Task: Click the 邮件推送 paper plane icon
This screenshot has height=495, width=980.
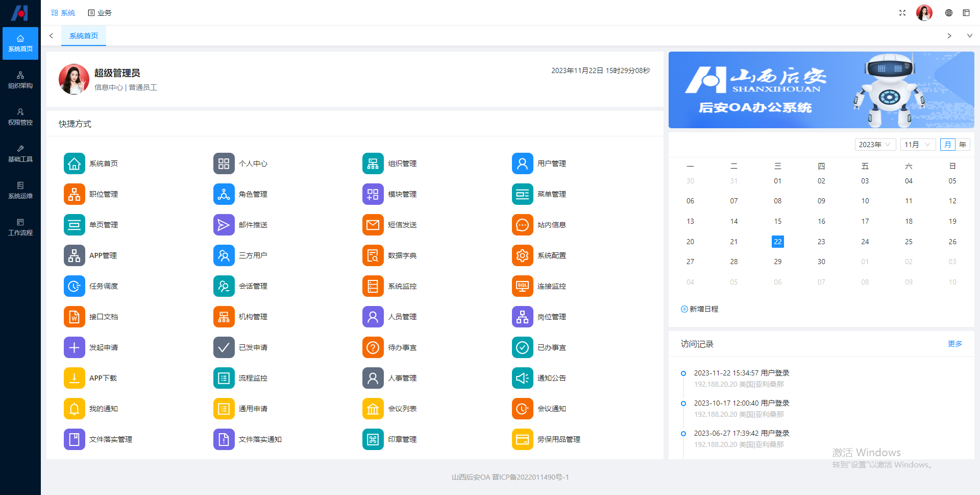Action: coord(224,225)
